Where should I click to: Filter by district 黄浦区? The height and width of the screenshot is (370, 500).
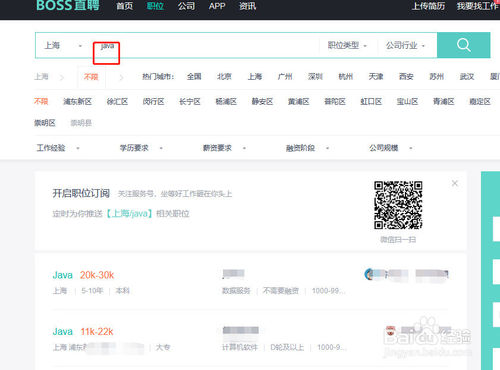click(299, 101)
